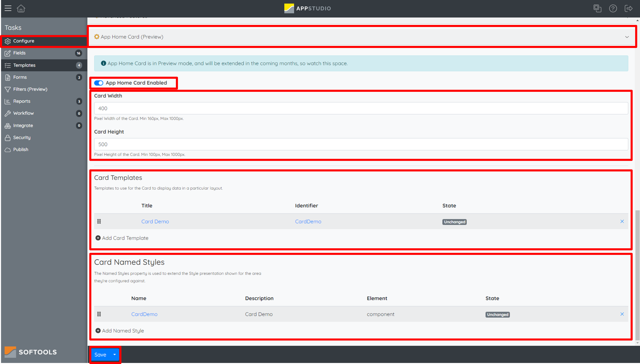Viewport: 640px width, 364px height.
Task: Click the Fields count badge 16
Action: 79,53
